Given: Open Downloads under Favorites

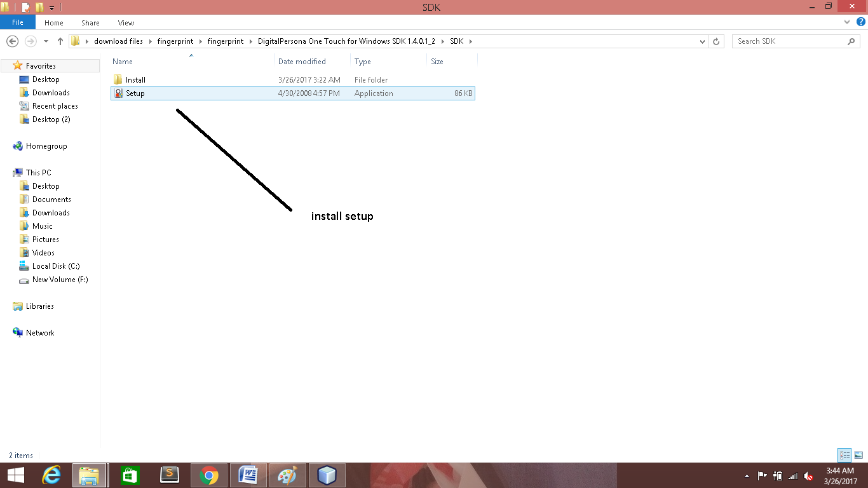Looking at the screenshot, I should pyautogui.click(x=51, y=93).
